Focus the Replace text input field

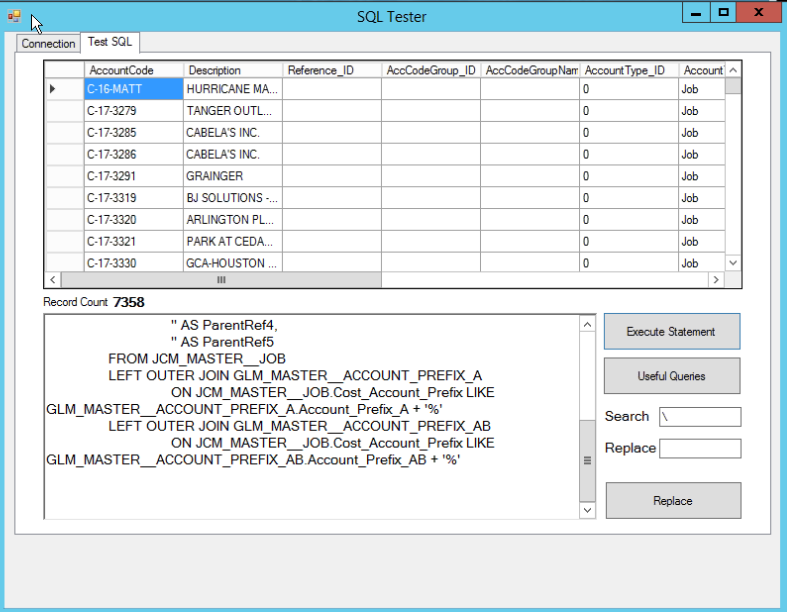(700, 448)
